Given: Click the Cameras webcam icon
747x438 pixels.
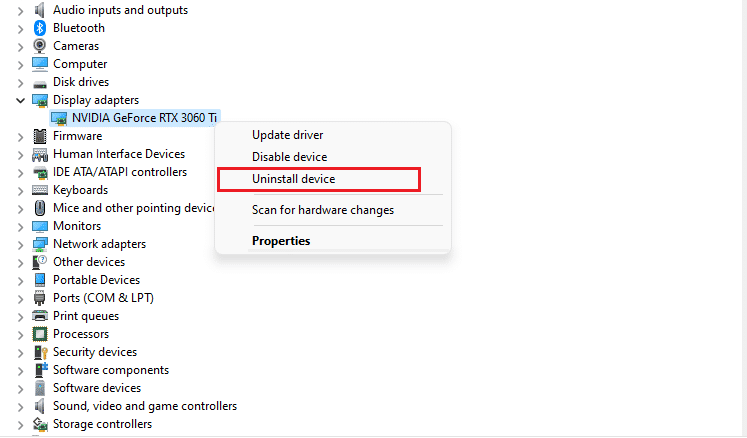Looking at the screenshot, I should (40, 46).
